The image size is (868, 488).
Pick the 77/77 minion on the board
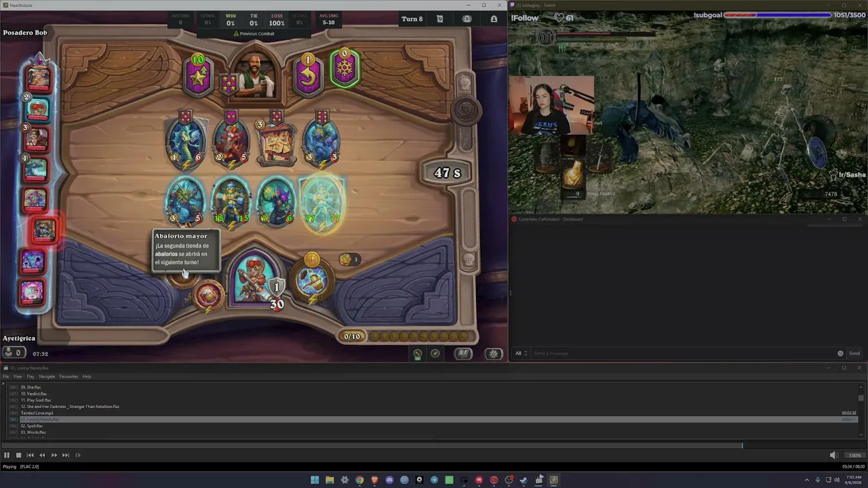322,203
